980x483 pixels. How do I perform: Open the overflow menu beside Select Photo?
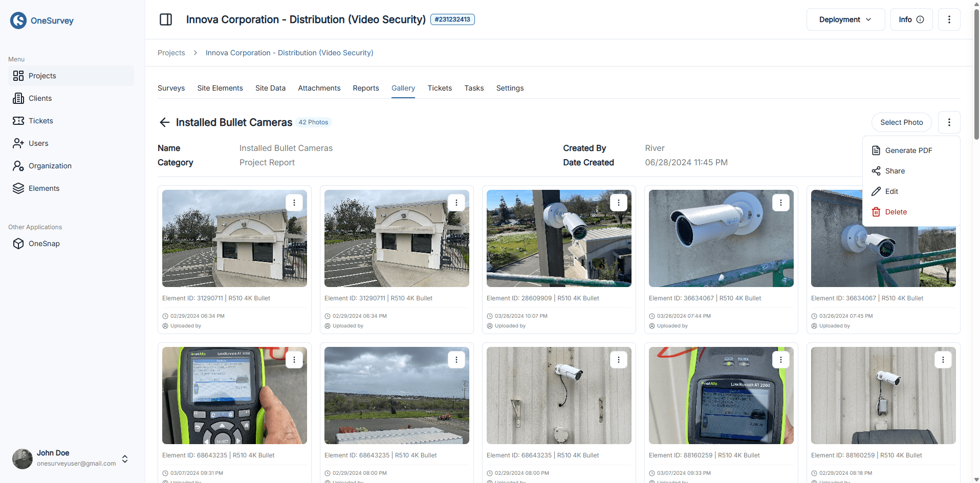949,122
